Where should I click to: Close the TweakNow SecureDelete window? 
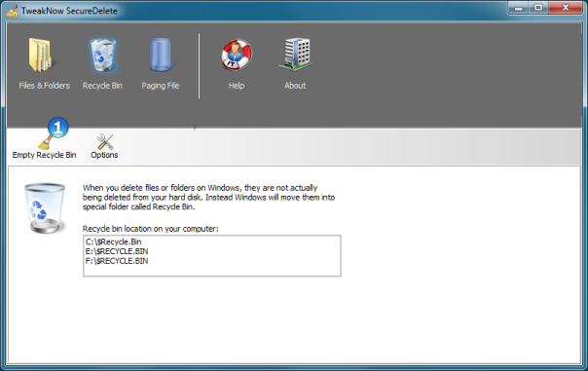coord(566,8)
